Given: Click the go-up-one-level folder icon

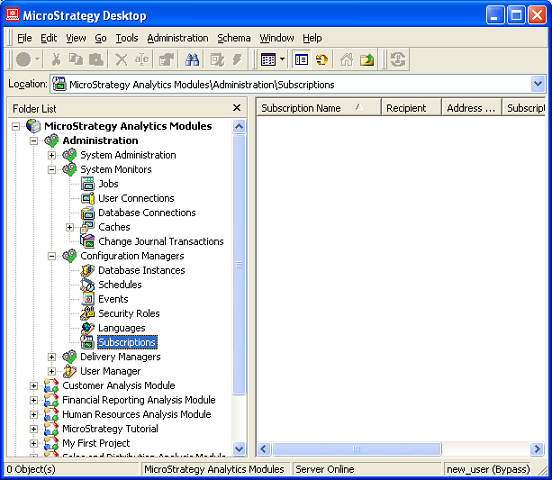Looking at the screenshot, I should (367, 60).
